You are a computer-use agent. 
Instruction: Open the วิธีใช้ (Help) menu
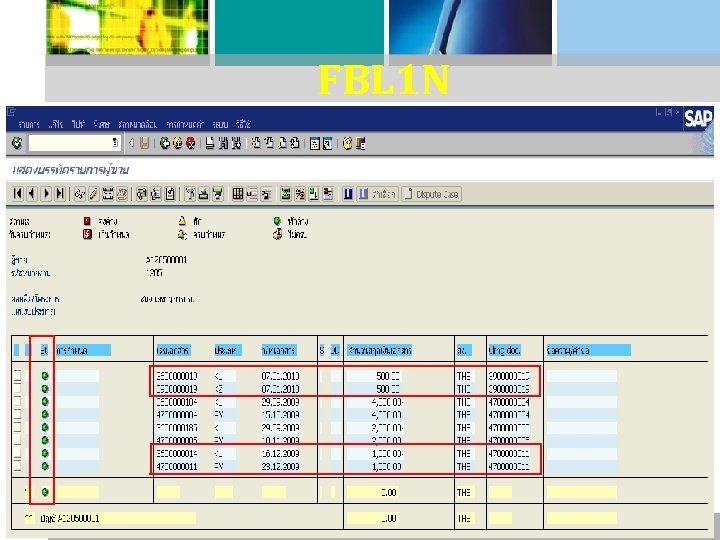tap(243, 124)
